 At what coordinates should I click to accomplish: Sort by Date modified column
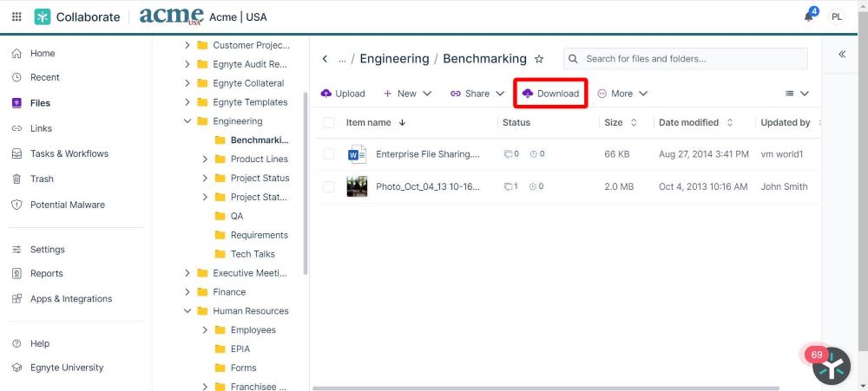(696, 123)
